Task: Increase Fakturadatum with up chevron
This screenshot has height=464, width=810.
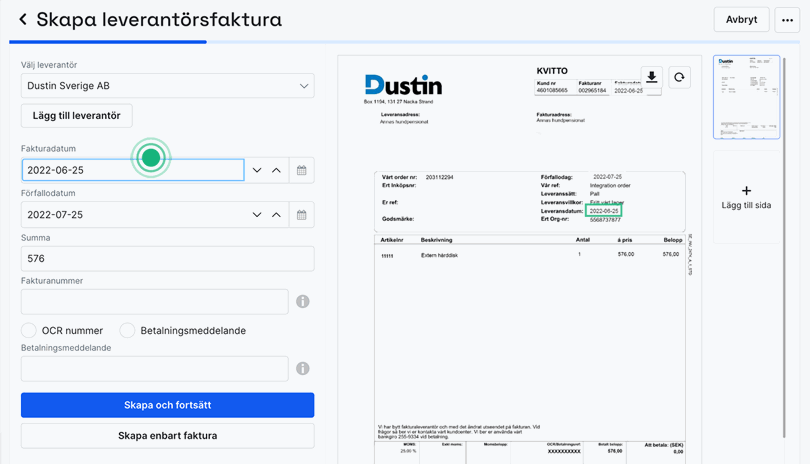Action: click(277, 171)
